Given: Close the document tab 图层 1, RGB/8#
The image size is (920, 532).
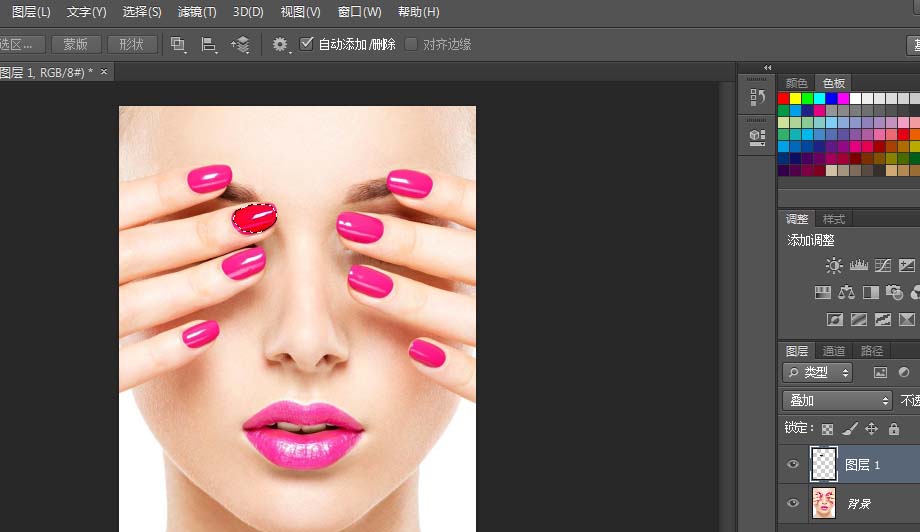Looking at the screenshot, I should 104,72.
